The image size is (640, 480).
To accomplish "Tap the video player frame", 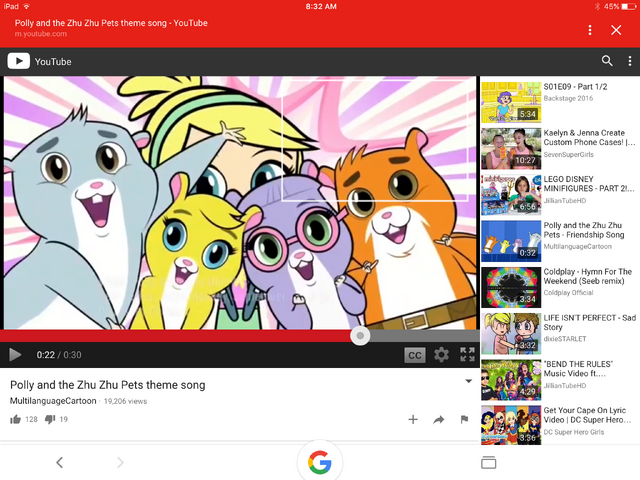I will point(240,203).
